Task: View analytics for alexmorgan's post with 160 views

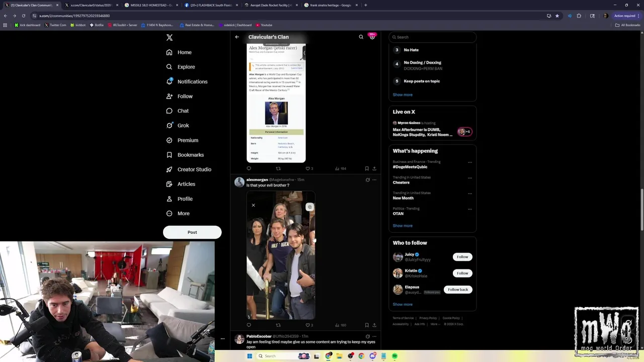Action: [340, 325]
